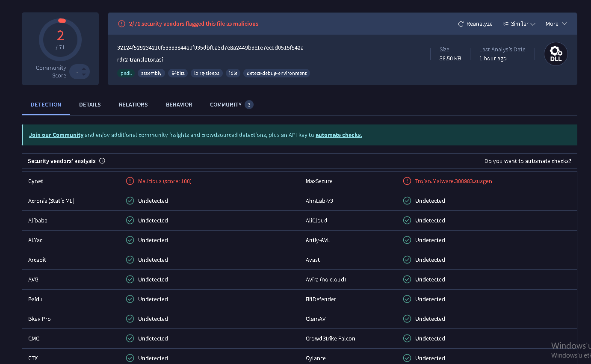Click the check icon in the CTX row
The width and height of the screenshot is (591, 364).
click(x=130, y=358)
